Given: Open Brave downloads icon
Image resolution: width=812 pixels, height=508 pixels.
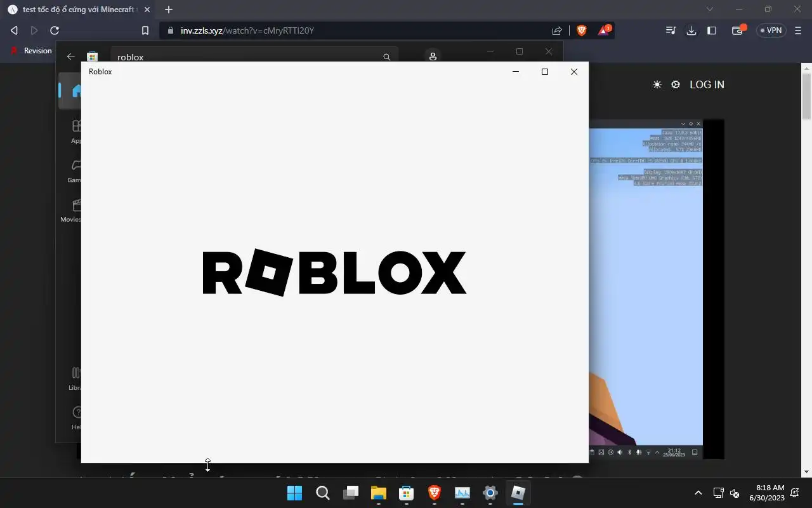Looking at the screenshot, I should pos(691,30).
